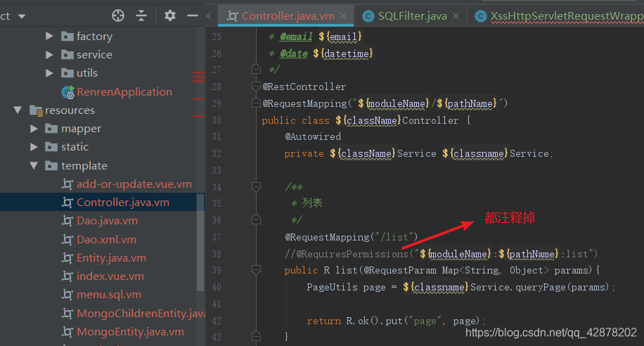Viewport: 644px width, 346px height.
Task: Click the resources folder icon
Action: click(x=36, y=110)
